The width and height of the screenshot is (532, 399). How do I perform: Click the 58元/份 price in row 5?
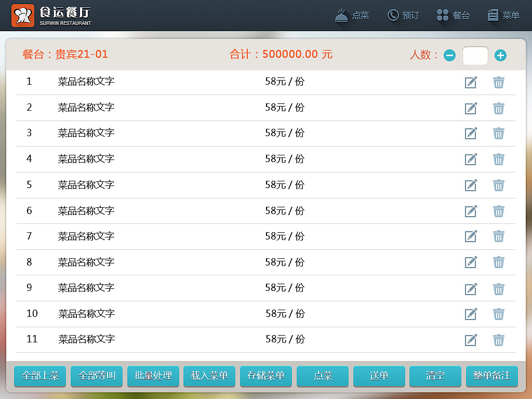click(285, 185)
